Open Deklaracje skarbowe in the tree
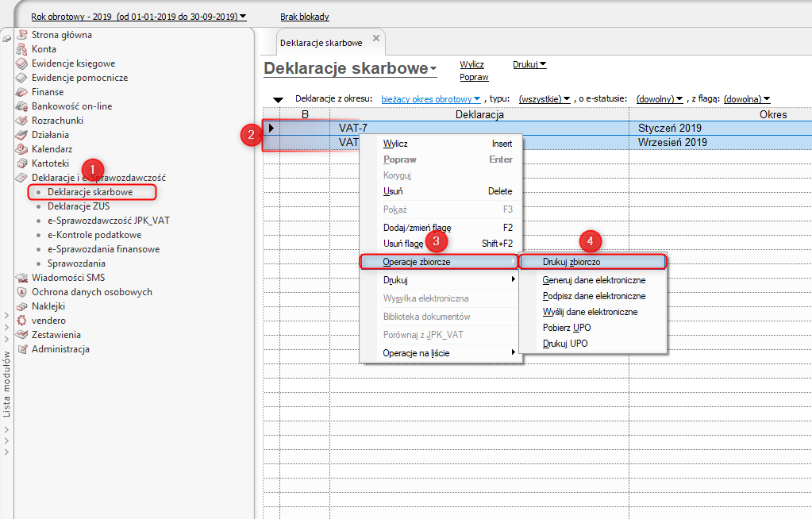Screen dimensions: 812x519 coord(90,191)
